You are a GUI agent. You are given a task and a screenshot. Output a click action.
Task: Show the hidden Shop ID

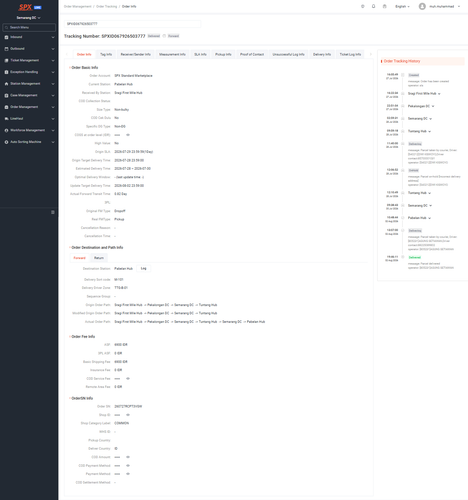click(x=128, y=415)
